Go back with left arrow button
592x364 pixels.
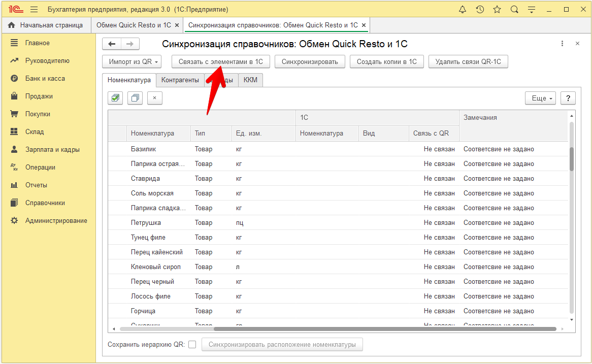pos(112,44)
